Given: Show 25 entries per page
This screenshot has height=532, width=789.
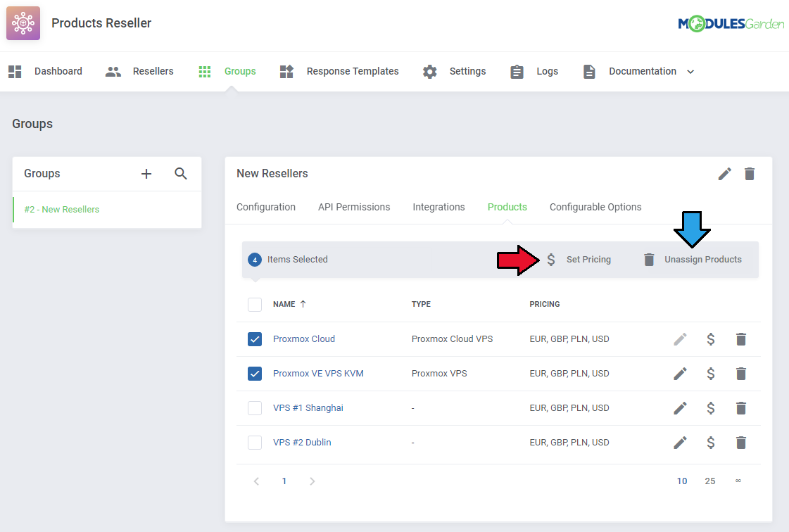Looking at the screenshot, I should [x=710, y=481].
